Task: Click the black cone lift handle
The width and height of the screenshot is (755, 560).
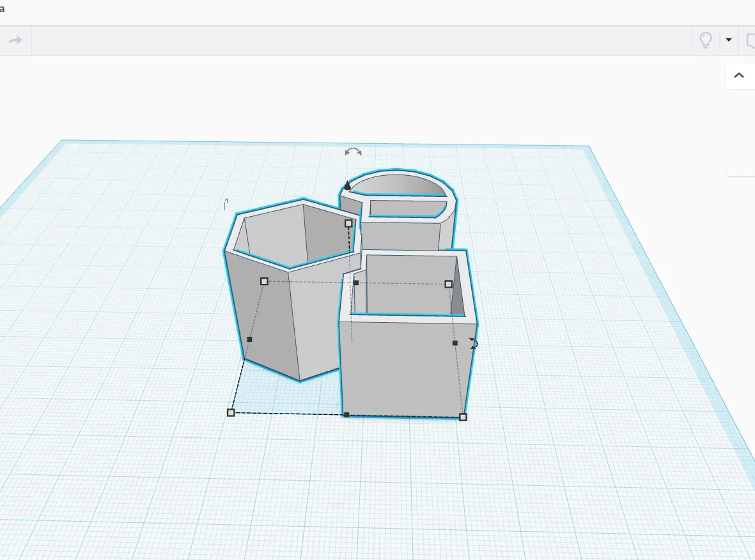Action: (348, 185)
